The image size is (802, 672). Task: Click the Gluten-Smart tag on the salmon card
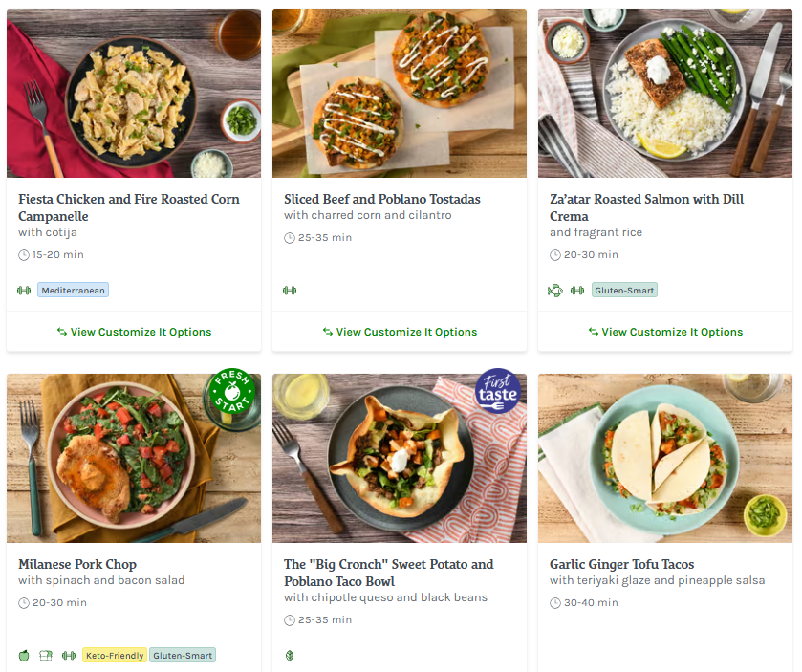(624, 290)
